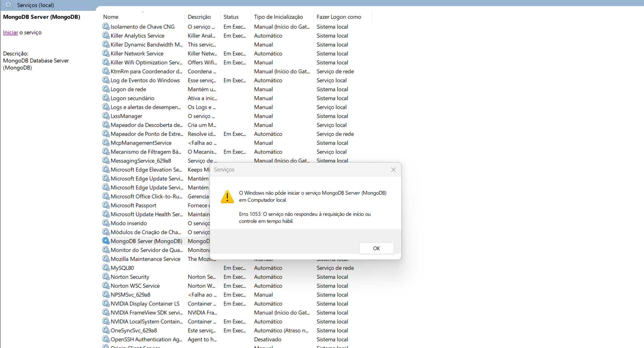The image size is (644, 348).
Task: Click 'MongoDB Database Server' description text
Action: pyautogui.click(x=36, y=61)
